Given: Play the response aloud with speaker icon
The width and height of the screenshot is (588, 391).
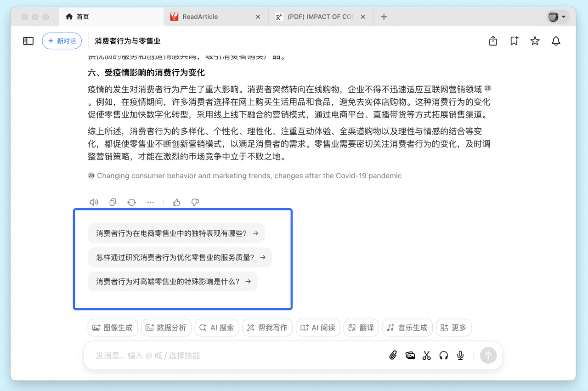Looking at the screenshot, I should pos(94,202).
